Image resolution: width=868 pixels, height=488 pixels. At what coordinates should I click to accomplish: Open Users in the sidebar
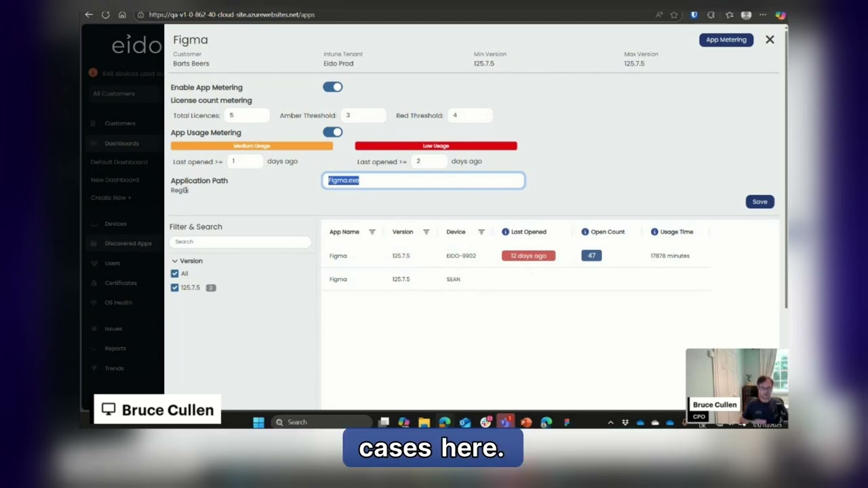[113, 263]
